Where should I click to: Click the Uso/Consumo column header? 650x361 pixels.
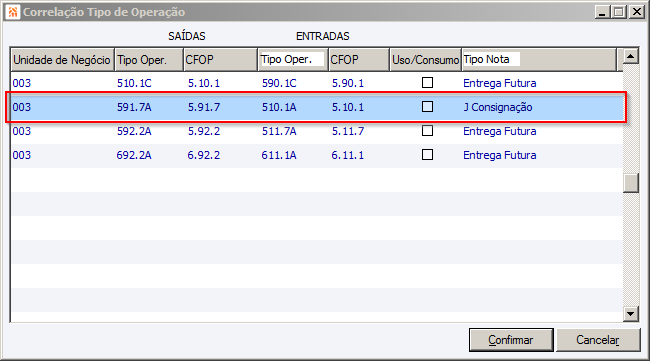pyautogui.click(x=425, y=60)
